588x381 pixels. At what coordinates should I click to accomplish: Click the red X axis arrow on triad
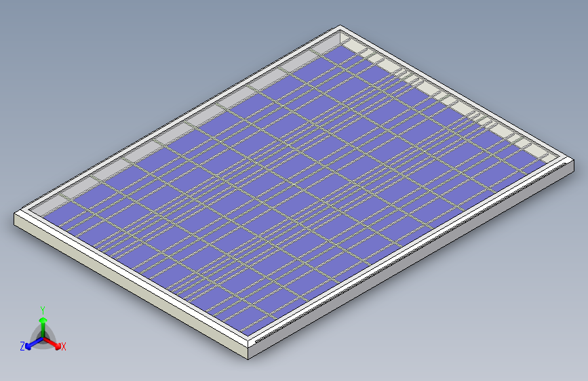pyautogui.click(x=52, y=344)
